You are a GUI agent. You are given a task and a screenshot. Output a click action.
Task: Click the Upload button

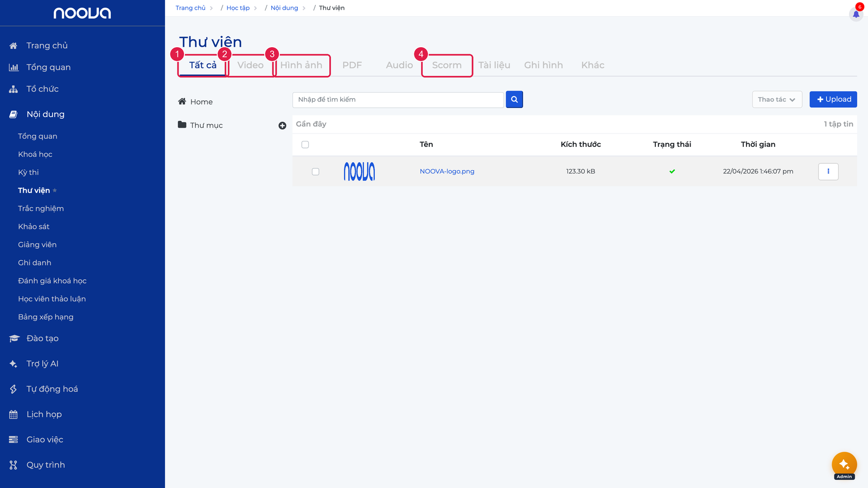[x=833, y=99]
